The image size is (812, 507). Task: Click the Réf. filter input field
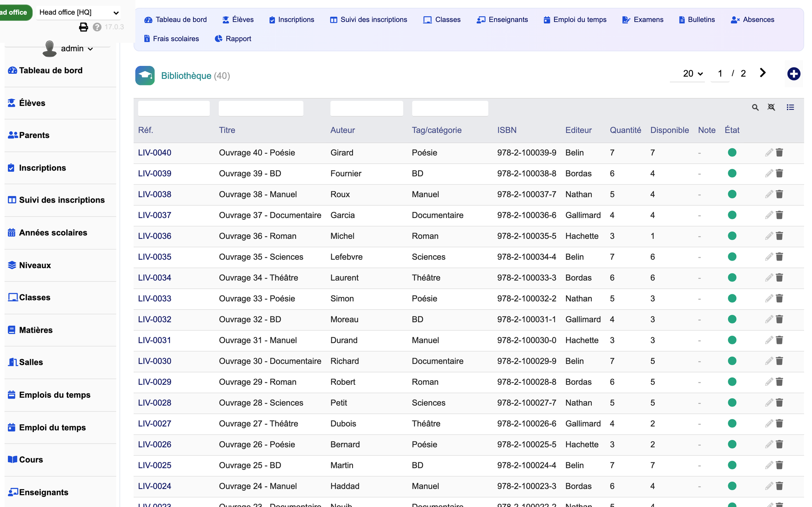174,108
